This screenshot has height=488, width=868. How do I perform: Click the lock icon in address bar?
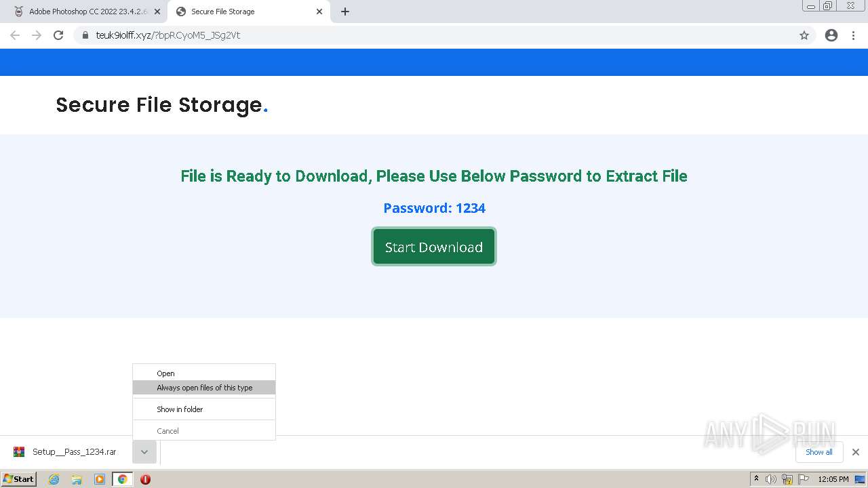[x=85, y=35]
